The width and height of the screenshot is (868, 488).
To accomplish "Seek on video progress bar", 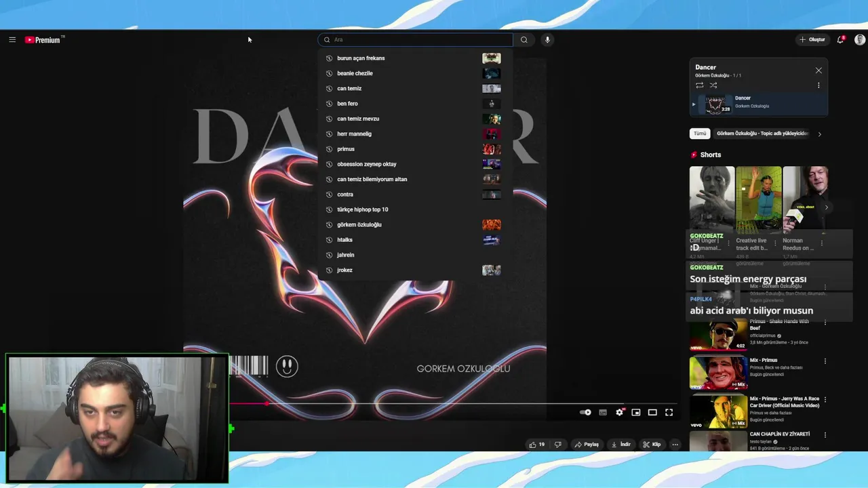I will [x=453, y=403].
